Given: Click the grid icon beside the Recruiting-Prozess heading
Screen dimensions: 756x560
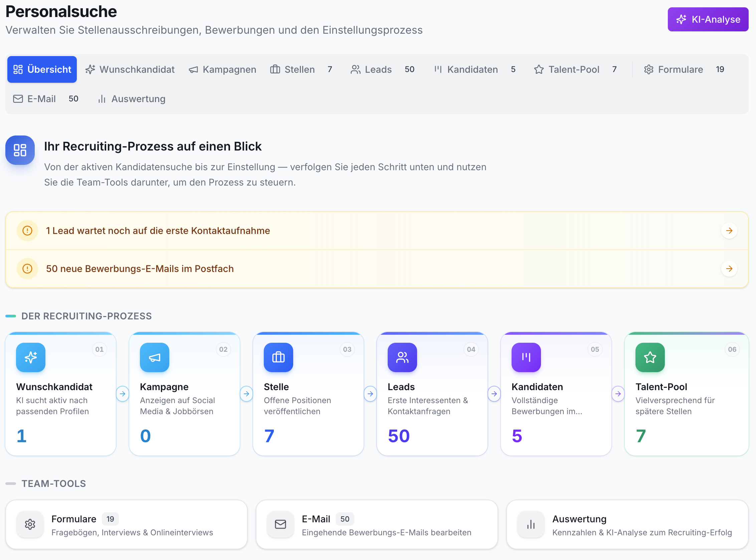Looking at the screenshot, I should (20, 150).
